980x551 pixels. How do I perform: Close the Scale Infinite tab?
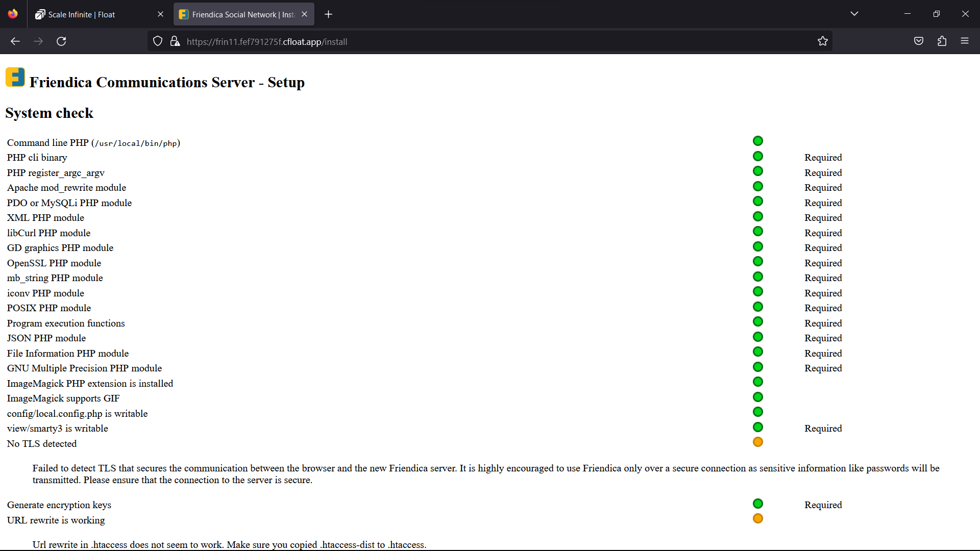pyautogui.click(x=160, y=14)
